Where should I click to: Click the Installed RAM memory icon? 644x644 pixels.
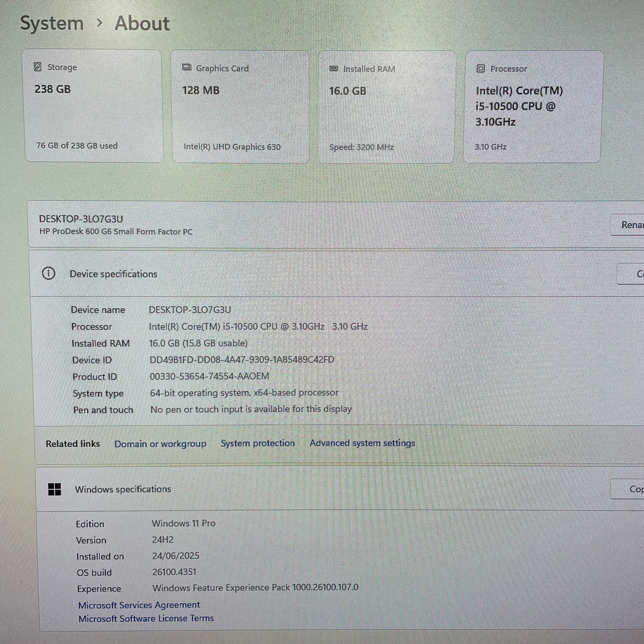click(x=333, y=69)
